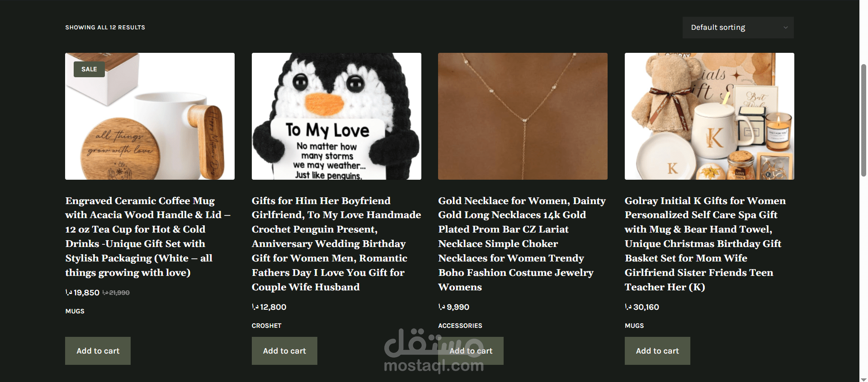Open the crochet penguin product image
Image resolution: width=868 pixels, height=382 pixels.
(336, 116)
